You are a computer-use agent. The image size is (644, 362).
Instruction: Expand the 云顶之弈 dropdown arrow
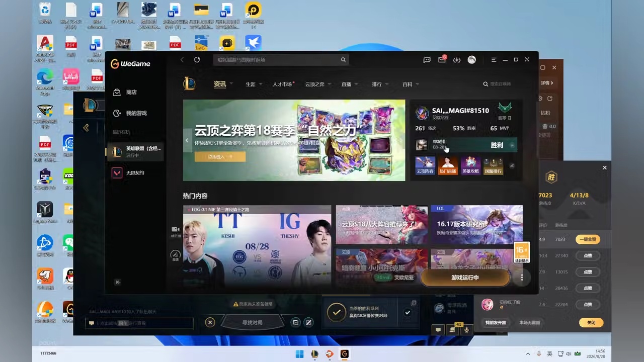pyautogui.click(x=330, y=84)
